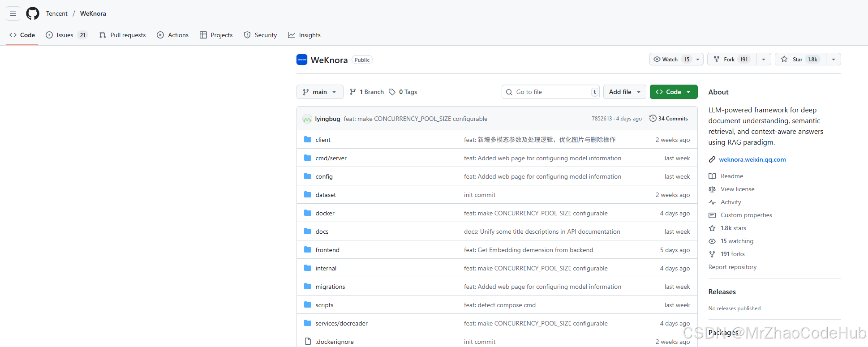Image resolution: width=868 pixels, height=347 pixels.
Task: Open the 'feat: detect compose cmd' commit message
Action: coord(500,305)
